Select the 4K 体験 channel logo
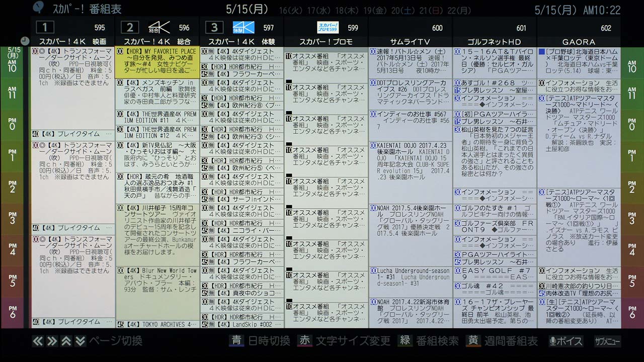Image resolution: width=644 pixels, height=362 pixels. (244, 27)
